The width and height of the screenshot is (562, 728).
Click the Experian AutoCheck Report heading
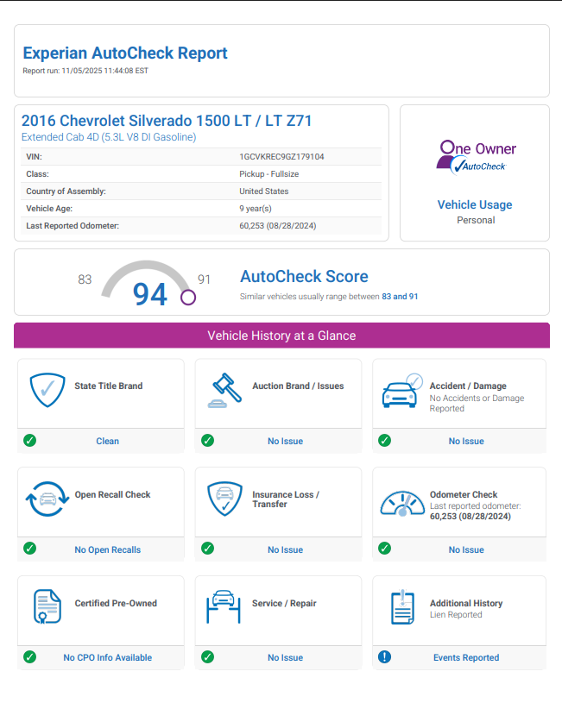[x=125, y=53]
